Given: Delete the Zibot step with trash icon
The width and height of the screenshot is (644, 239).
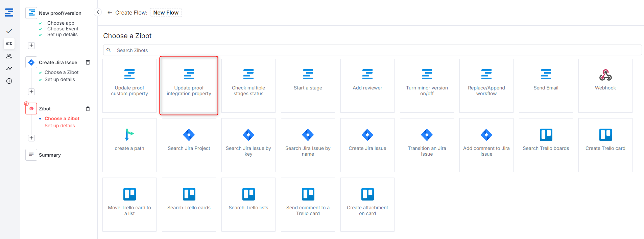Looking at the screenshot, I should click(88, 109).
